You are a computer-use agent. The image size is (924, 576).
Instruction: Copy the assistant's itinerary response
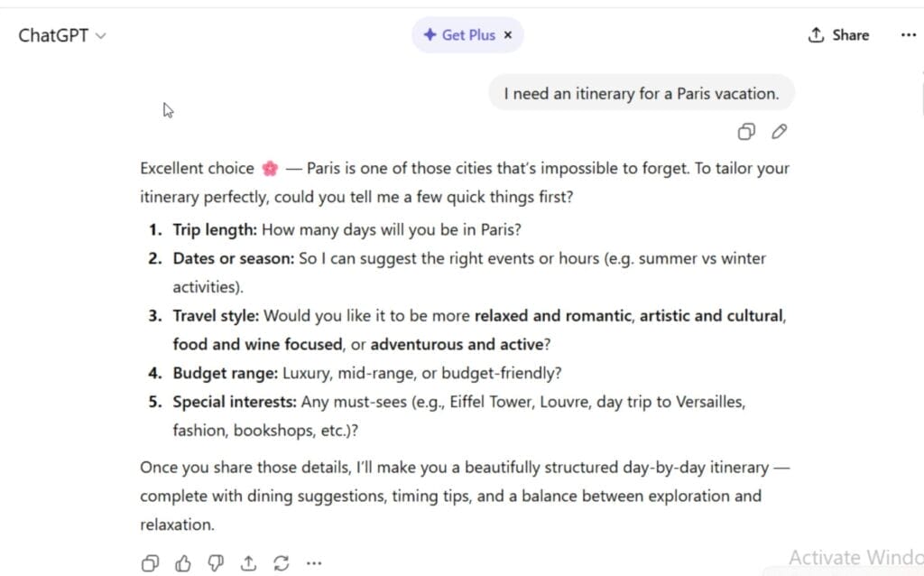(150, 562)
